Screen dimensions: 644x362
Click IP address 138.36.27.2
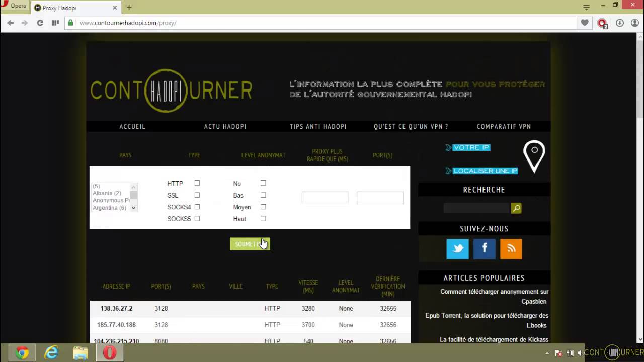[x=116, y=308]
